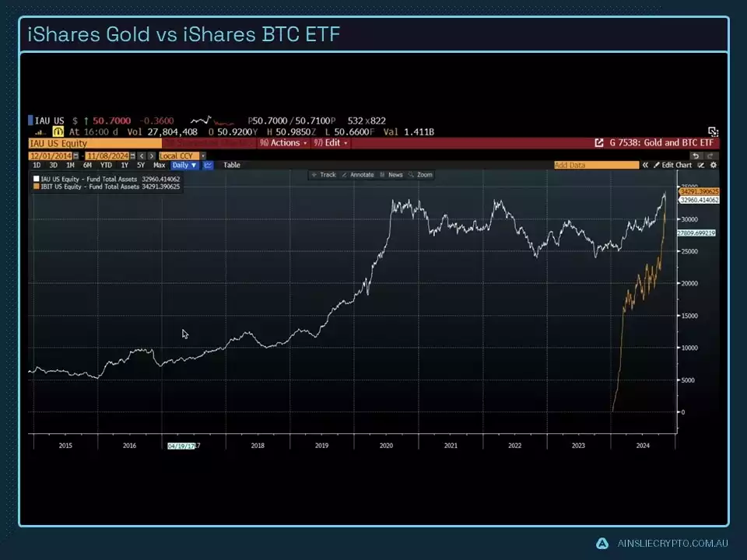Screen dimensions: 747x560
Task: Open the G 7538: Gold and BTC ETF link
Action: (661, 143)
